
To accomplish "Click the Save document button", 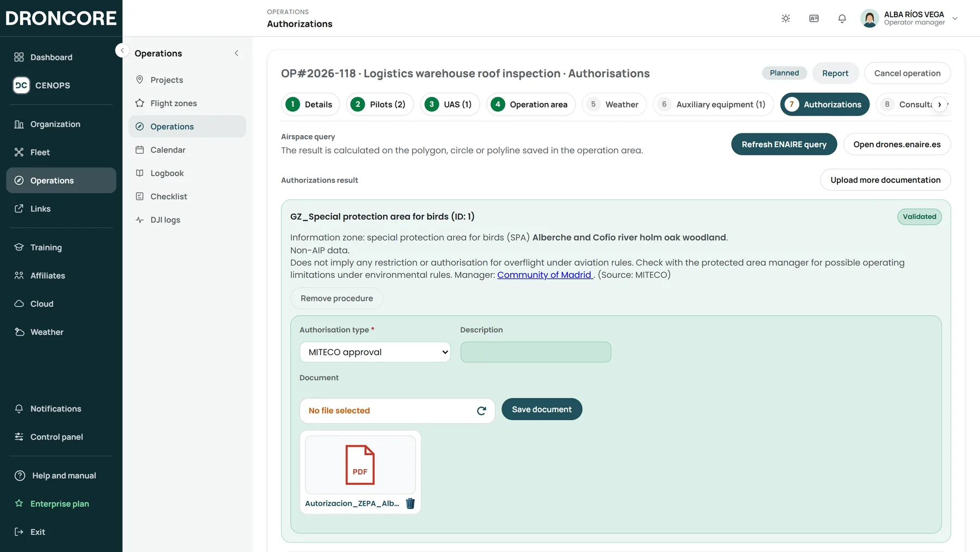I will coord(542,409).
